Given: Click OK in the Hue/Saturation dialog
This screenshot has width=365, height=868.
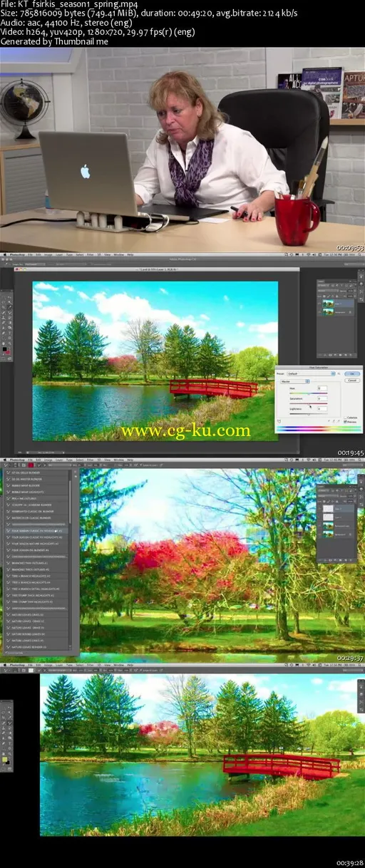Looking at the screenshot, I should [352, 373].
